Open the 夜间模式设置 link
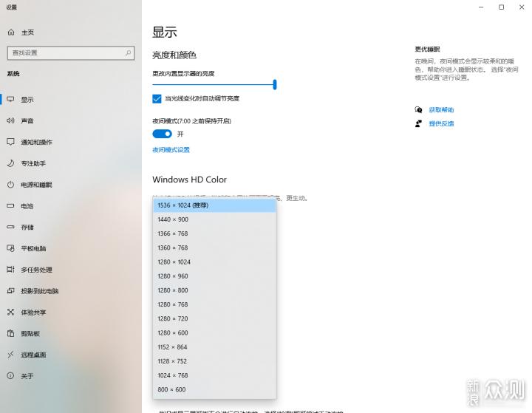Screen dimensions: 532x413 171,150
